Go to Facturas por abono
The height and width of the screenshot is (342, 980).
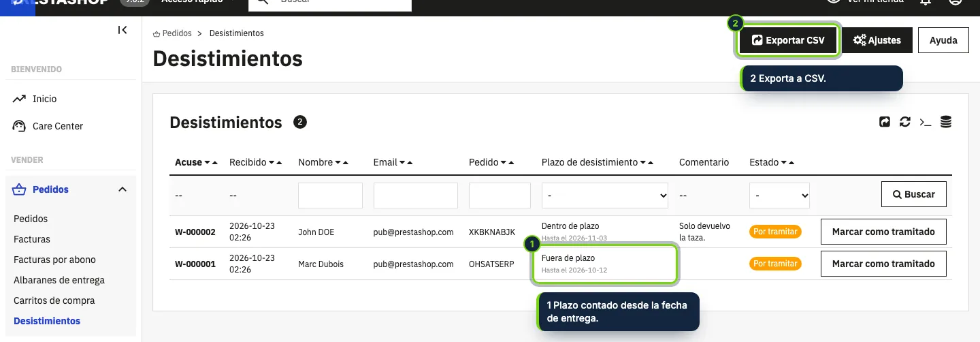[x=54, y=260]
